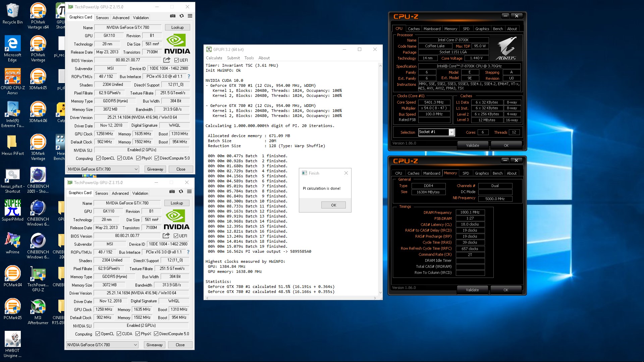
Task: Open About menu in GPUPI
Action: [x=264, y=58]
